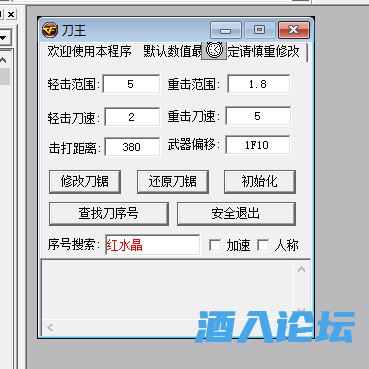Focus the 轻击范围 input field
This screenshot has width=369, height=369.
(x=131, y=84)
